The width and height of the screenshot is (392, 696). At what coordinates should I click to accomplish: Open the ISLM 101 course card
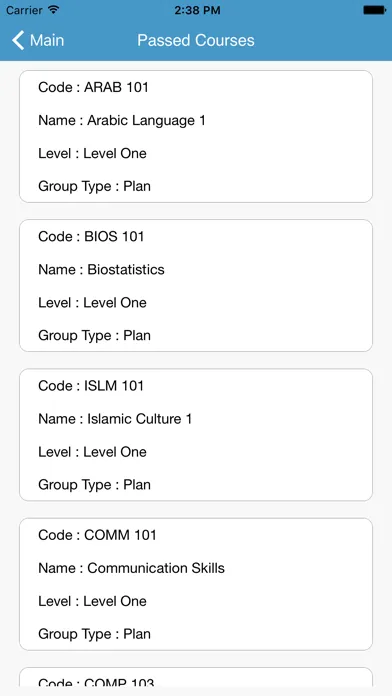point(196,435)
